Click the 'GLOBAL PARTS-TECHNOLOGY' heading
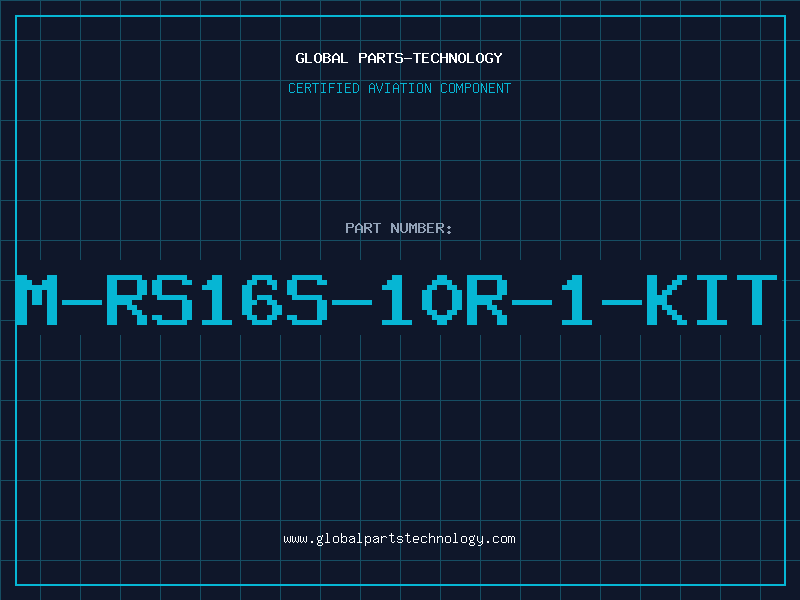 click(399, 58)
